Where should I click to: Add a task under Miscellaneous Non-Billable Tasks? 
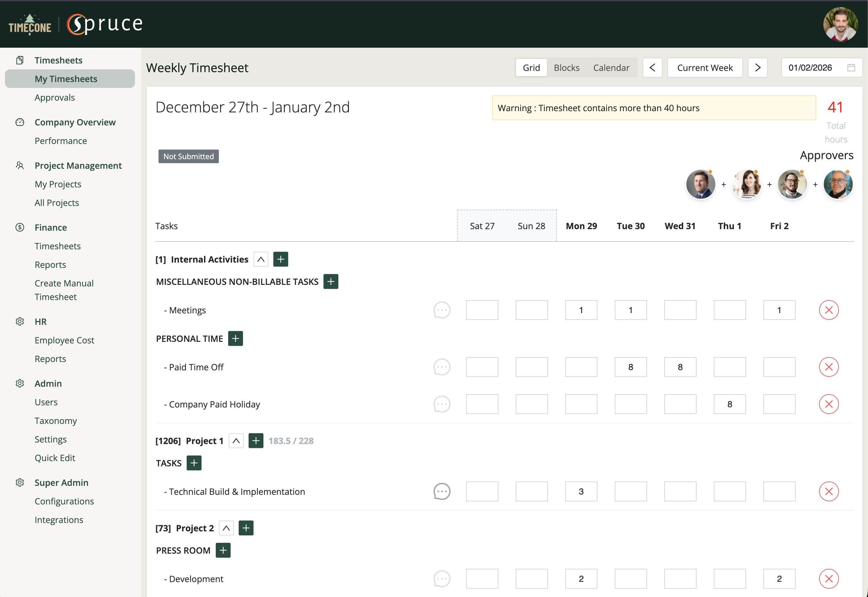click(x=331, y=281)
